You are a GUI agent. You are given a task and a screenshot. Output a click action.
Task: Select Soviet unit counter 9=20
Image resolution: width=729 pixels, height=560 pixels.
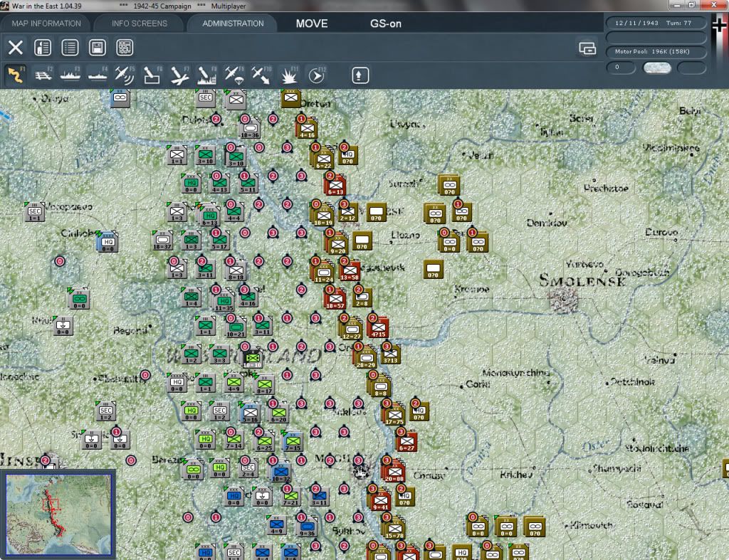(337, 244)
